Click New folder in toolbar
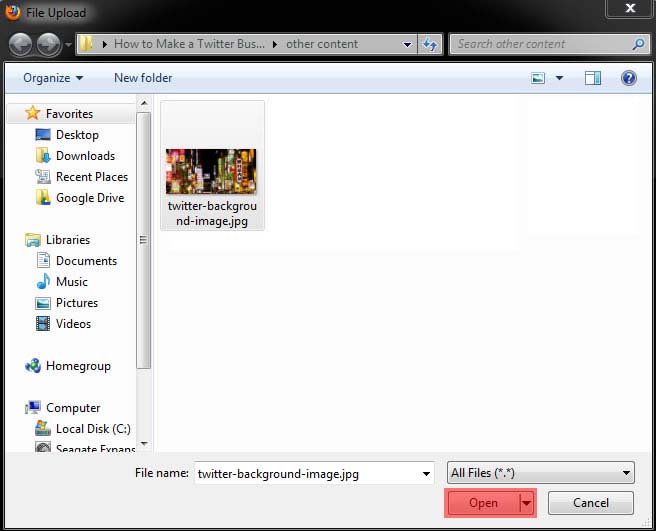 click(143, 78)
